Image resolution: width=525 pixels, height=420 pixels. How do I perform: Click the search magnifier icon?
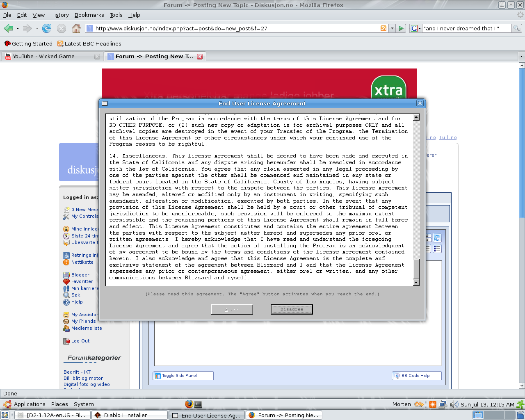click(517, 28)
